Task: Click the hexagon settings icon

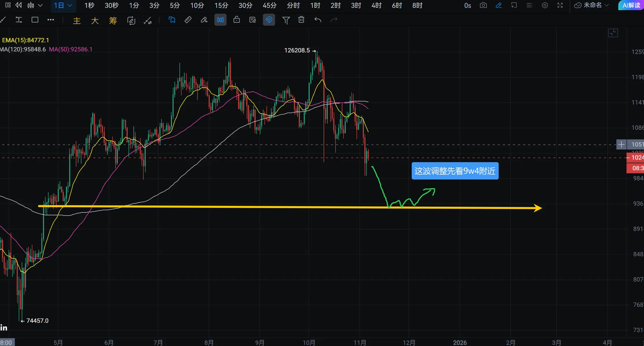Action: pos(545,5)
